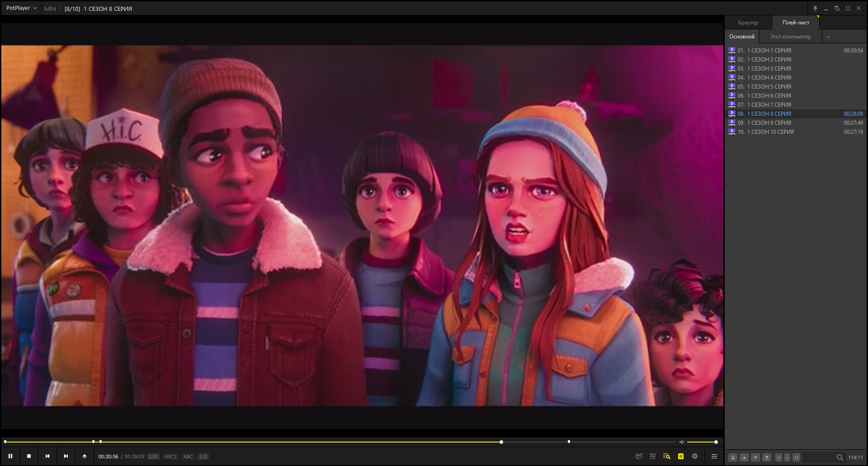Play 1 СЕЗОН 5 СЕРИЯ from the playlist

coord(796,87)
